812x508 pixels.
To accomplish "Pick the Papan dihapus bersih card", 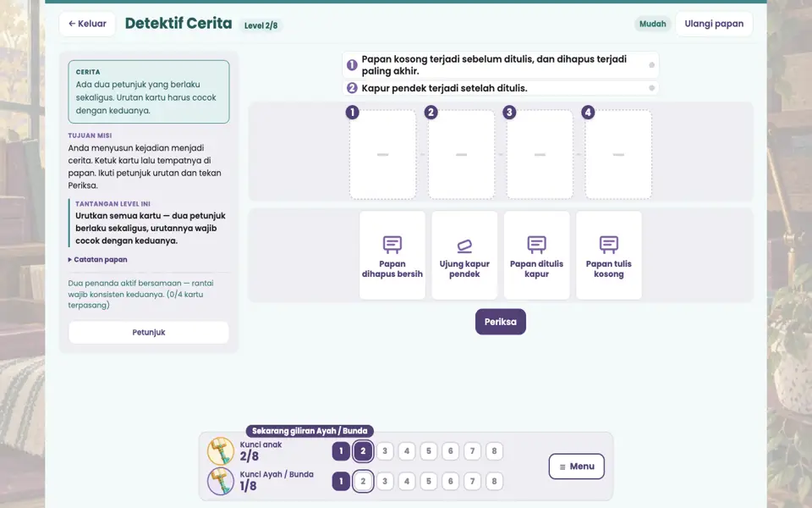I will 392,255.
